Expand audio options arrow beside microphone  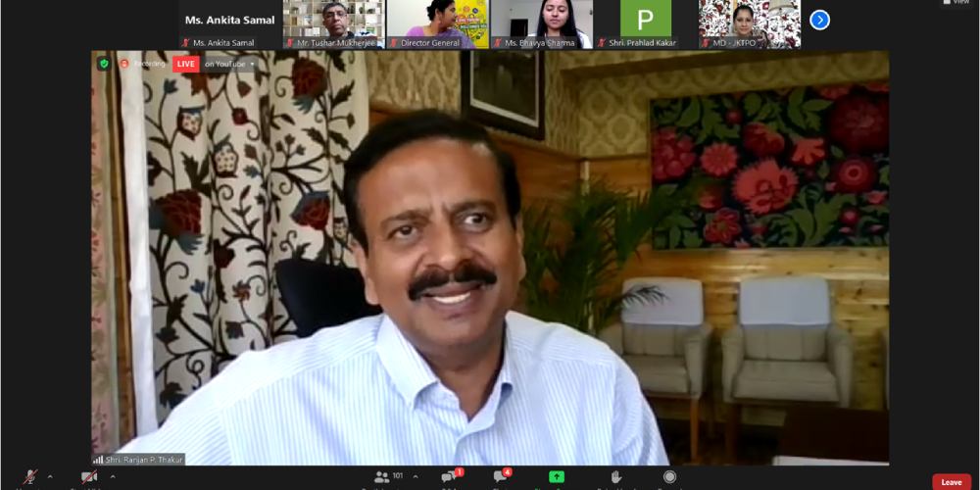pos(50,477)
